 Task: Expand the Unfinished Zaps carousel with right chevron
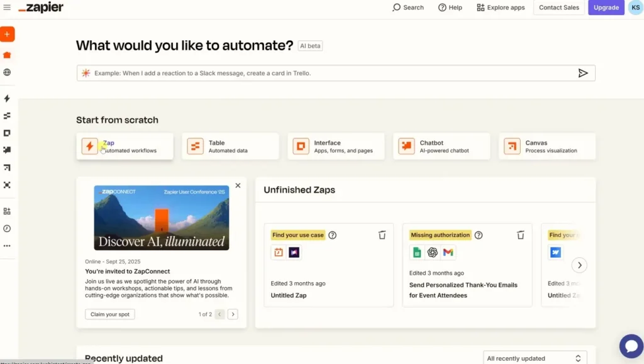pyautogui.click(x=579, y=265)
